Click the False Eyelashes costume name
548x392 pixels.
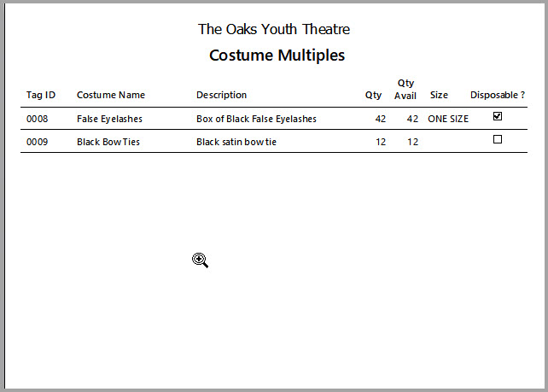[109, 120]
